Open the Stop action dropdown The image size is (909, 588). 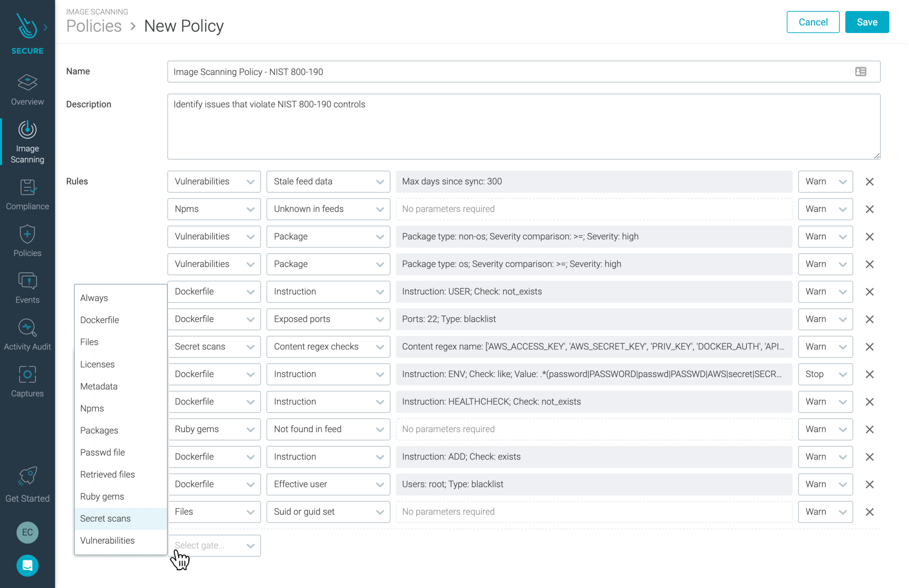point(826,374)
